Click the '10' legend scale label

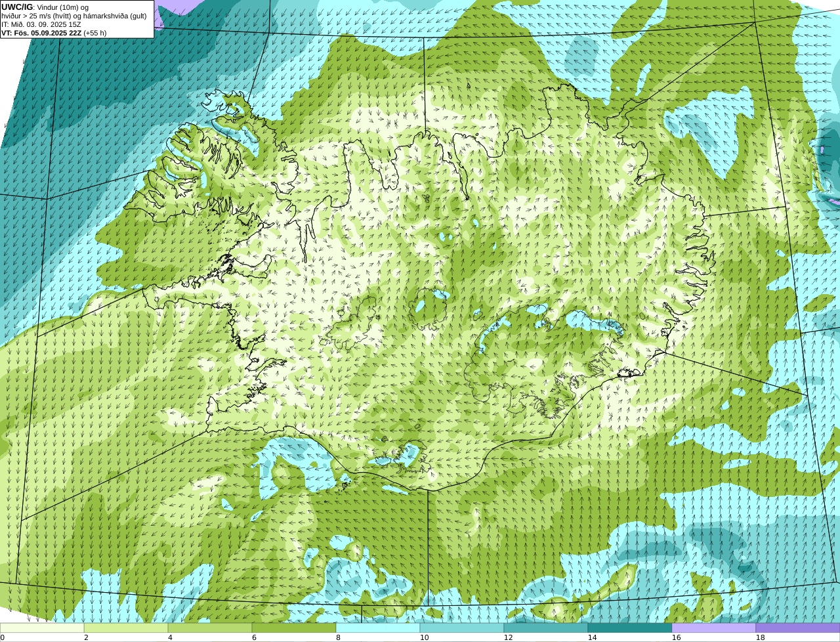(424, 637)
